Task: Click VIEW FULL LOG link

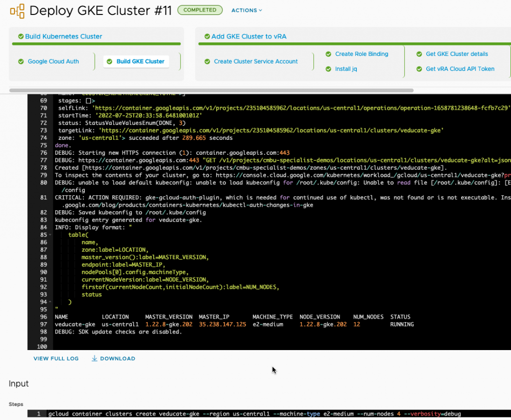Action: 56,359
